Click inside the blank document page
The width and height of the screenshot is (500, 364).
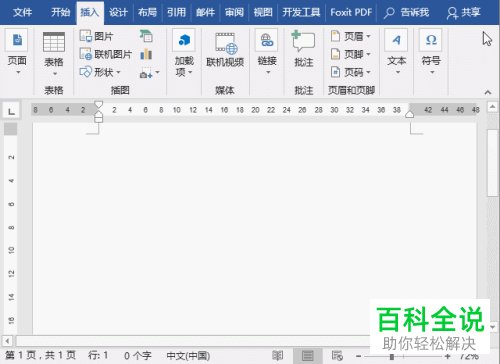pos(254,227)
